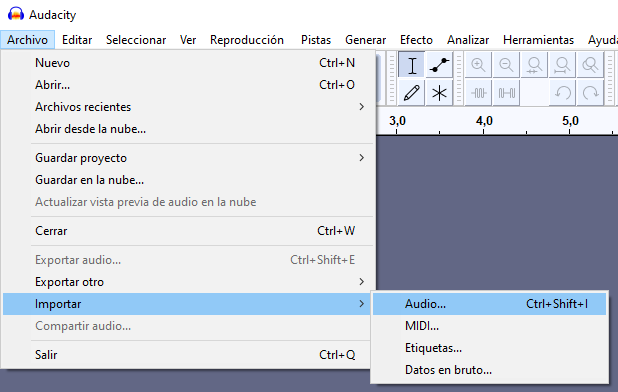Click the 3,0 mark on timeline ruler
618x392 pixels.
(397, 121)
